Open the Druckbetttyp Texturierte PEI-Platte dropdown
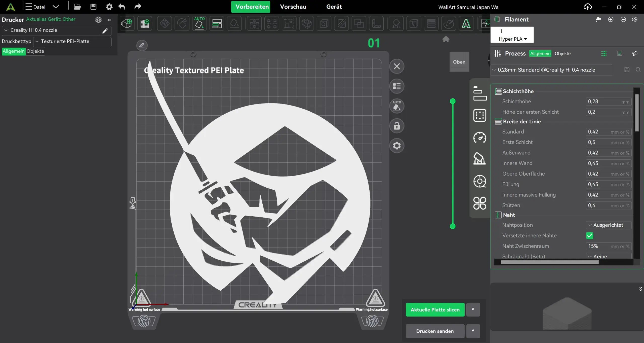The height and width of the screenshot is (343, 644). pos(72,42)
